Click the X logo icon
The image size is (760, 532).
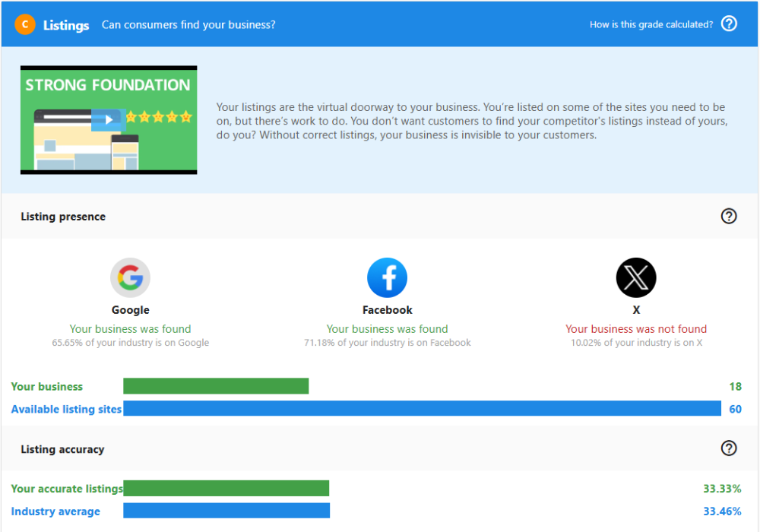point(635,278)
